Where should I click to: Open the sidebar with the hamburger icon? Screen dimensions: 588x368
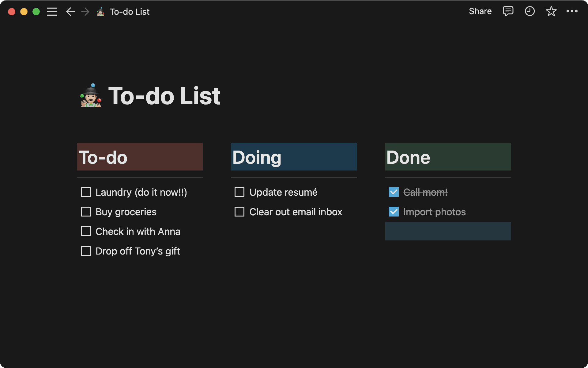click(x=52, y=11)
